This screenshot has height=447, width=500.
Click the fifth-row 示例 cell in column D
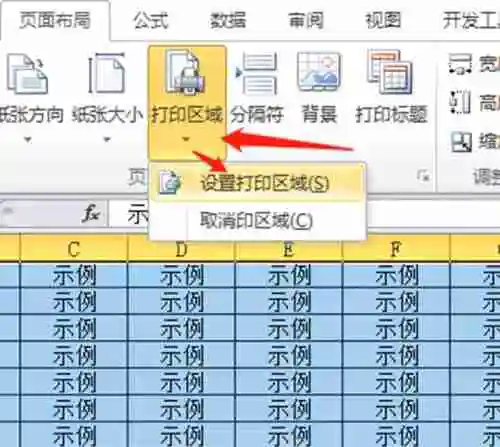click(x=181, y=382)
